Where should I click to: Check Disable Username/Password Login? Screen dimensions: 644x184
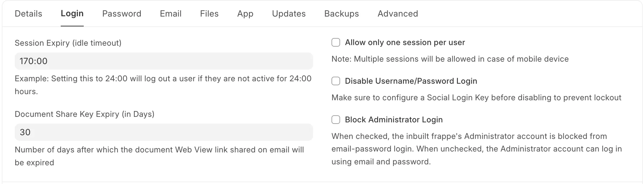pos(336,80)
